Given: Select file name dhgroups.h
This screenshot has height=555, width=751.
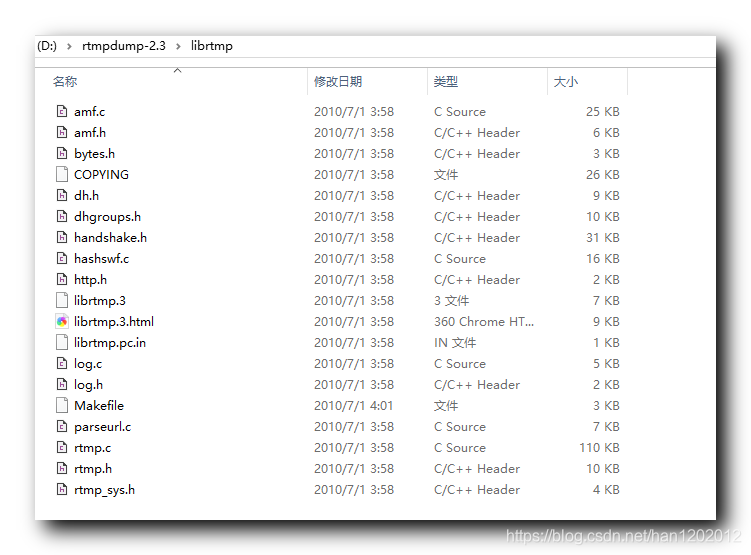Looking at the screenshot, I should pos(107,217).
